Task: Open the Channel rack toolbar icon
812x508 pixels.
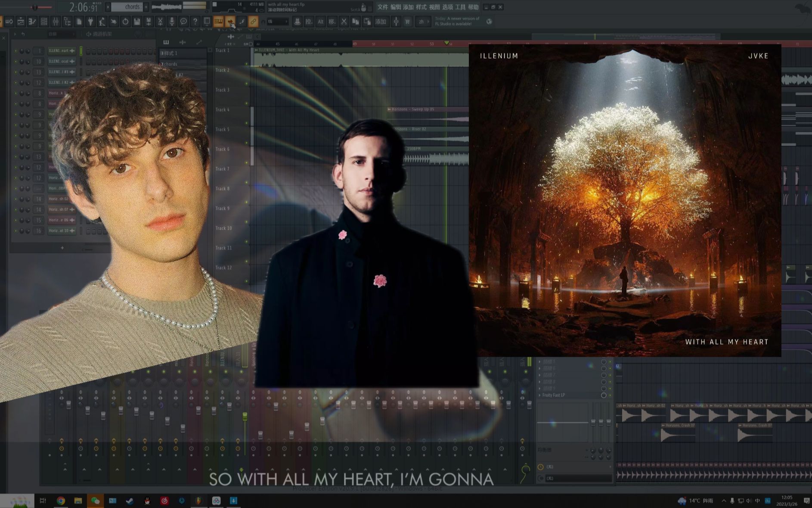Action: (44, 22)
